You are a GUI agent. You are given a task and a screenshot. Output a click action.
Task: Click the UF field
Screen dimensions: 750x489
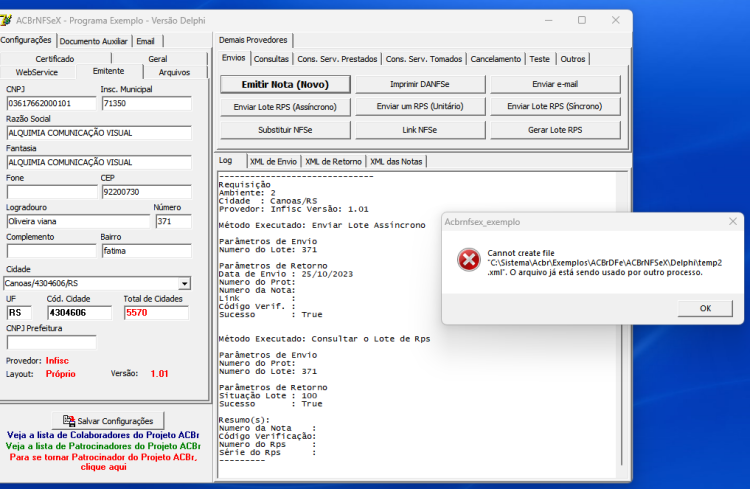coord(19,313)
